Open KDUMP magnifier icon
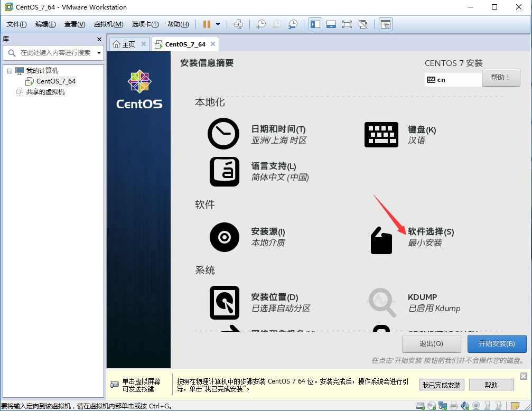 click(x=382, y=302)
